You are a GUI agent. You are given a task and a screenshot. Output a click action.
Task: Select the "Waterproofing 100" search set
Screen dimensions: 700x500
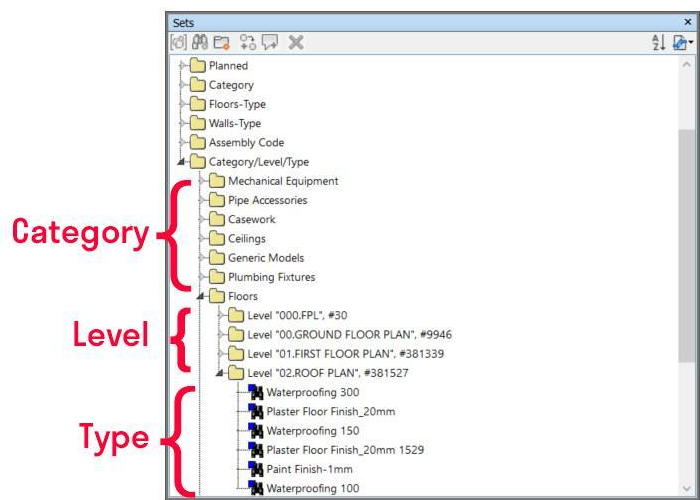[x=313, y=488]
